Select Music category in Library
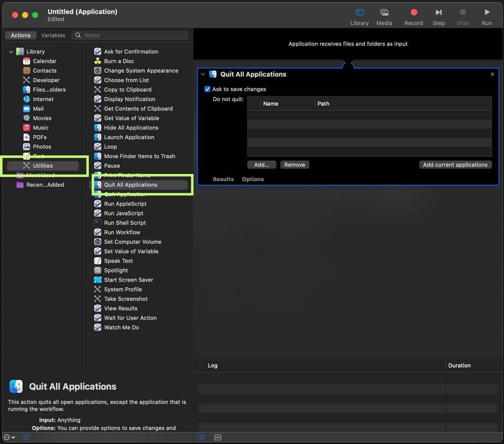The image size is (504, 444). (40, 128)
